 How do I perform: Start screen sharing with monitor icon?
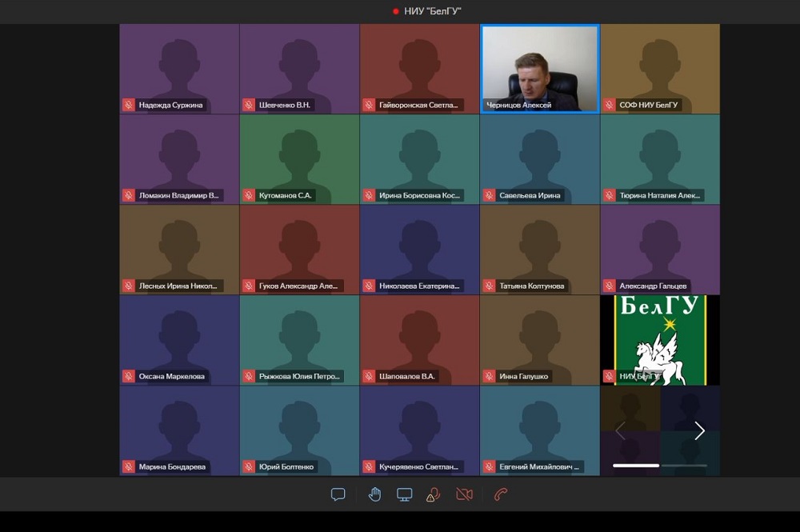click(x=405, y=494)
